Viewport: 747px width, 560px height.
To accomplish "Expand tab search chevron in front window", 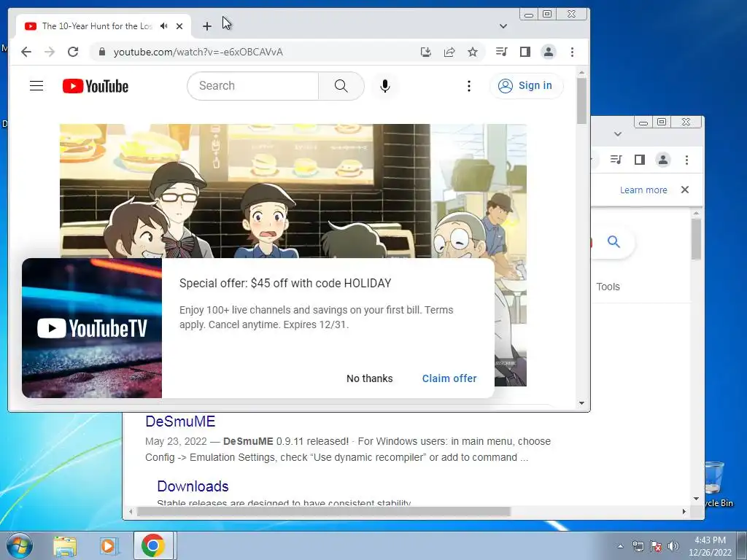I will click(x=503, y=26).
